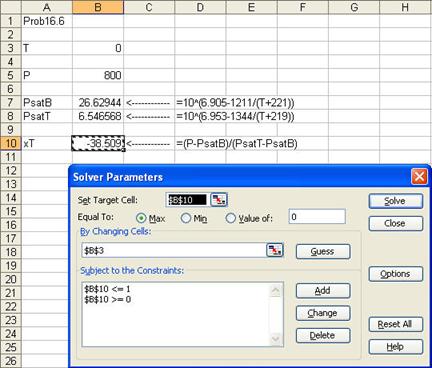Select column D header

(x=200, y=7)
